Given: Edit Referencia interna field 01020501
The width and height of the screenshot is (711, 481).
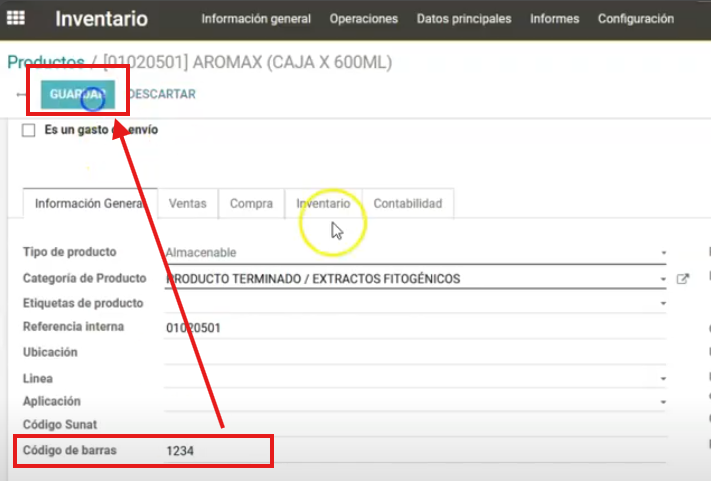Looking at the screenshot, I should click(x=415, y=328).
